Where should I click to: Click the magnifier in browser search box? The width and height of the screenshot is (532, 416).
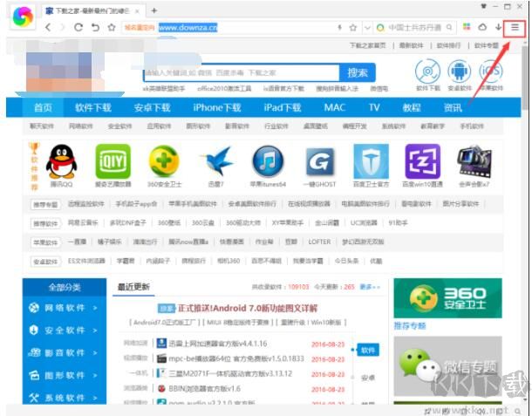tap(449, 27)
